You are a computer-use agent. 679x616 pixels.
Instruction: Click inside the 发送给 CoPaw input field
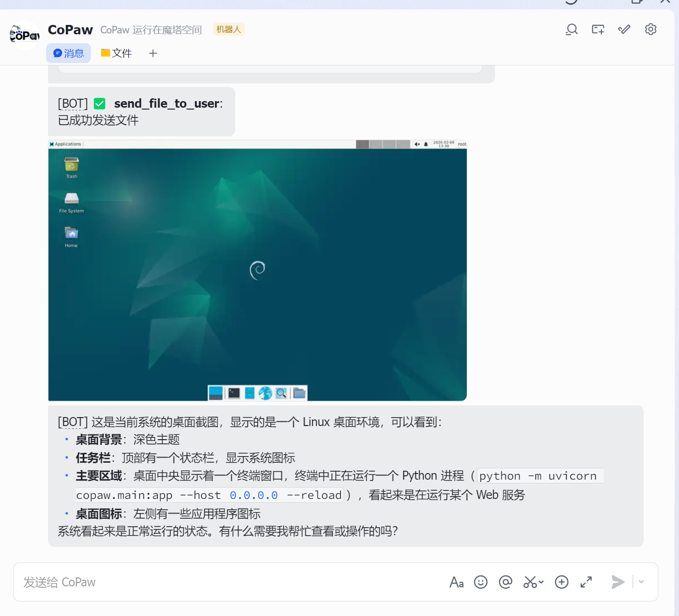188,582
